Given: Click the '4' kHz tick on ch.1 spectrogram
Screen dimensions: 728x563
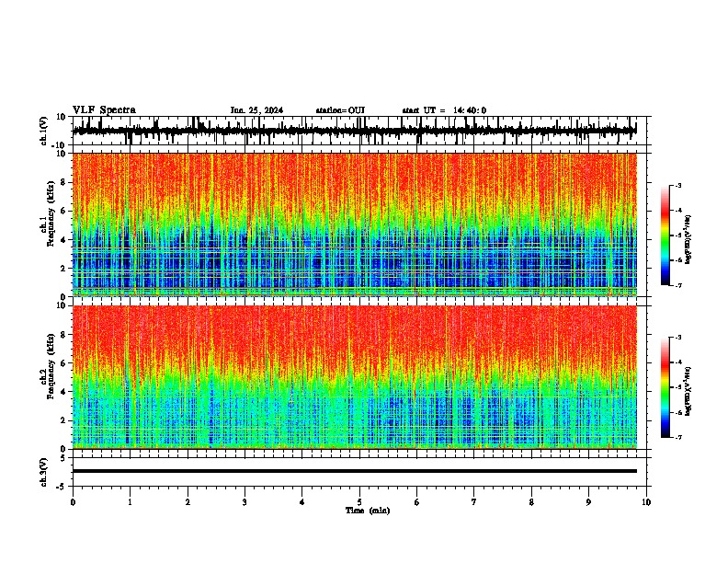Looking at the screenshot, I should click(x=63, y=240).
